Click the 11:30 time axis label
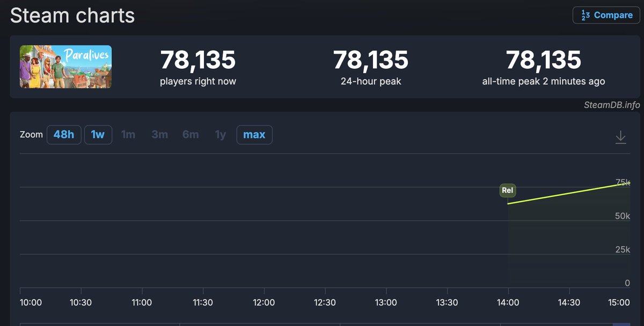 pyautogui.click(x=203, y=302)
